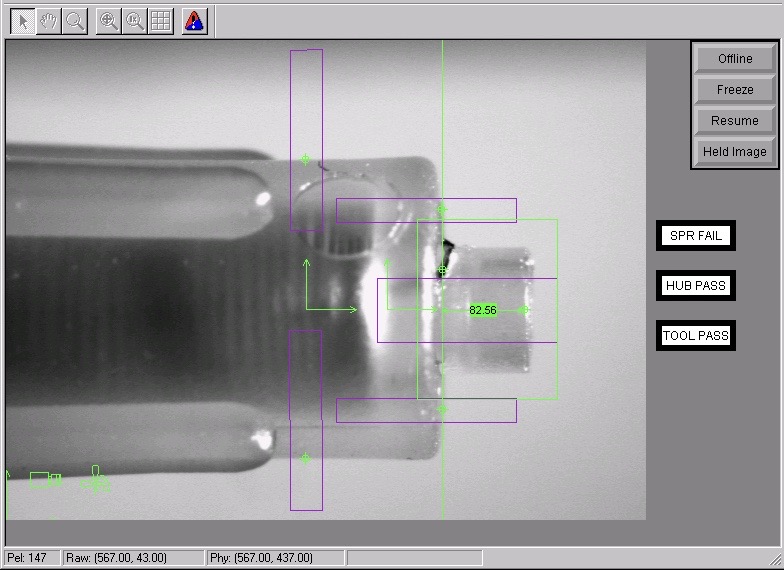Switch to Offline mode
The width and height of the screenshot is (784, 570).
tap(735, 59)
